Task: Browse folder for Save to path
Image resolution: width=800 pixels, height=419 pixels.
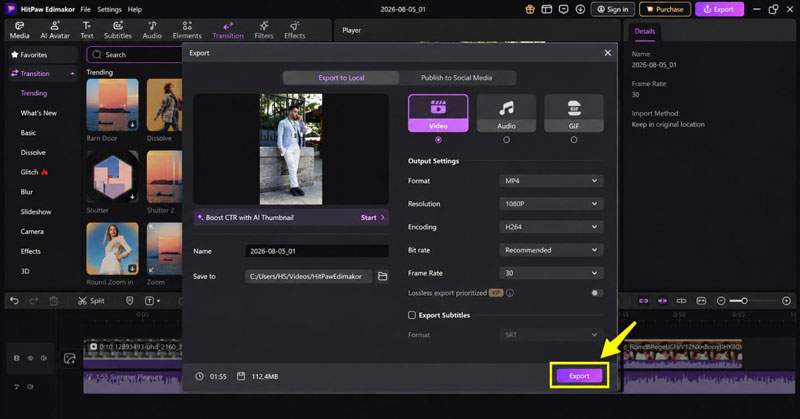Action: pos(383,277)
